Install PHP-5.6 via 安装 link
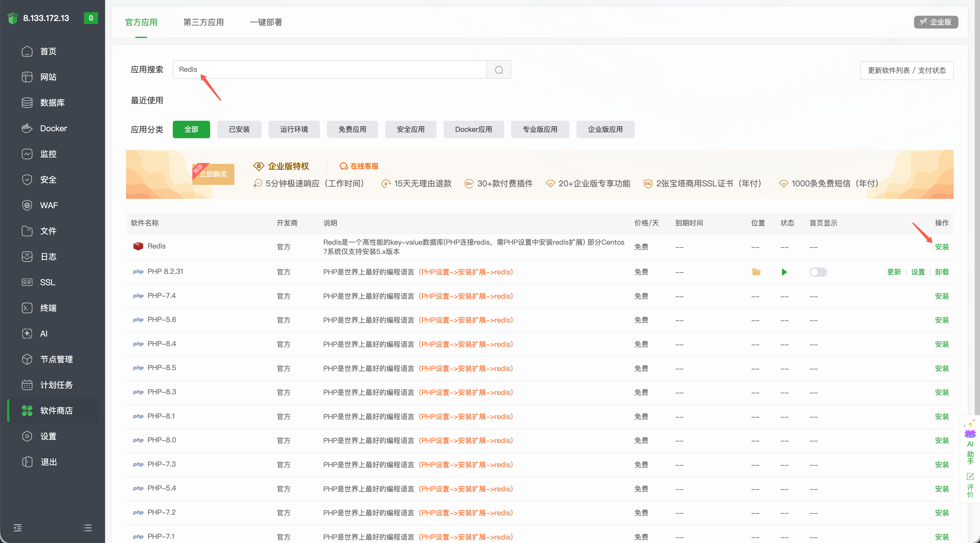The image size is (980, 543). [x=942, y=320]
